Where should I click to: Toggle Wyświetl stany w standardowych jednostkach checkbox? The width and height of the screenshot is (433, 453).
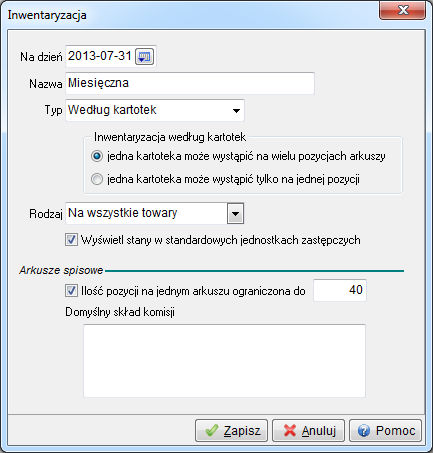coord(71,240)
